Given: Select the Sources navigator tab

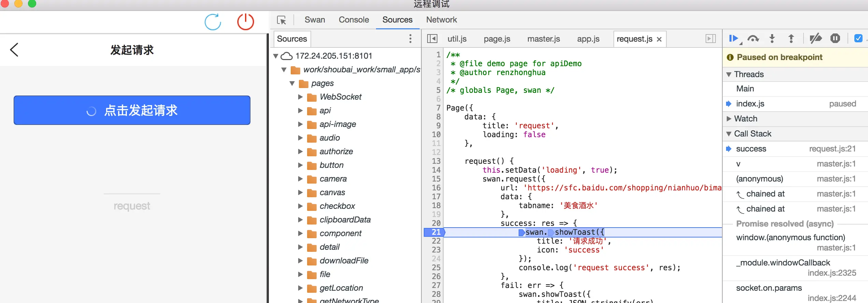Looking at the screenshot, I should coord(292,39).
